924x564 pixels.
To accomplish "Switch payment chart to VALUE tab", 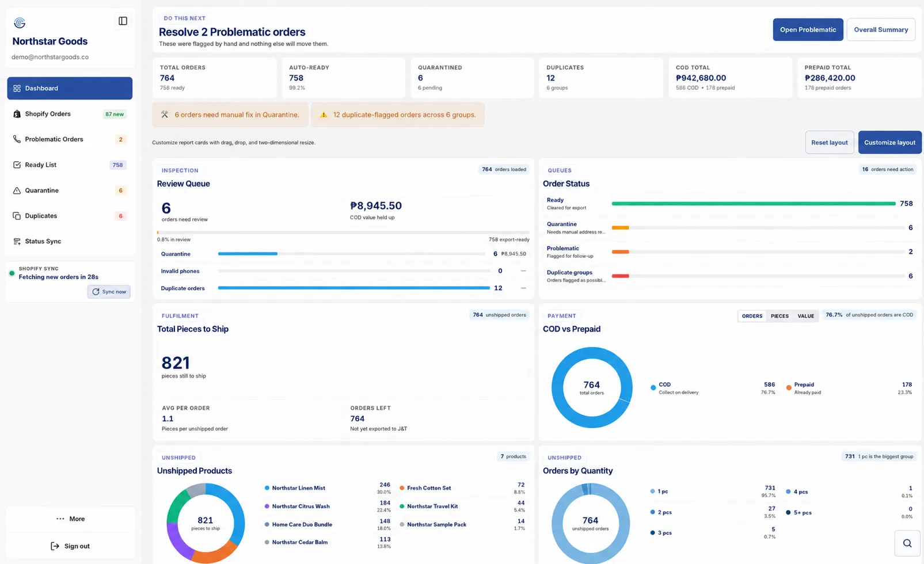I will pos(805,316).
